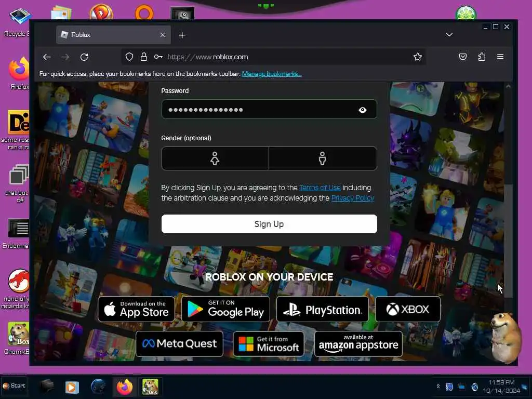
Task: Go back using browser back arrow
Action: pos(47,57)
